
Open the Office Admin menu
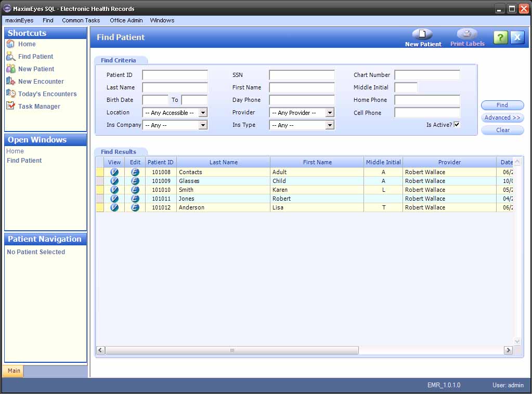[x=126, y=20]
